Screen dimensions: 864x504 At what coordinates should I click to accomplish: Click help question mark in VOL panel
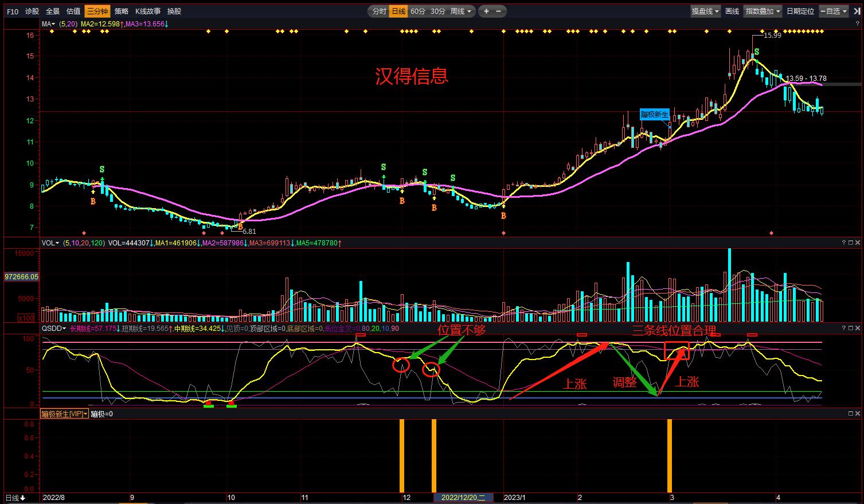843,243
